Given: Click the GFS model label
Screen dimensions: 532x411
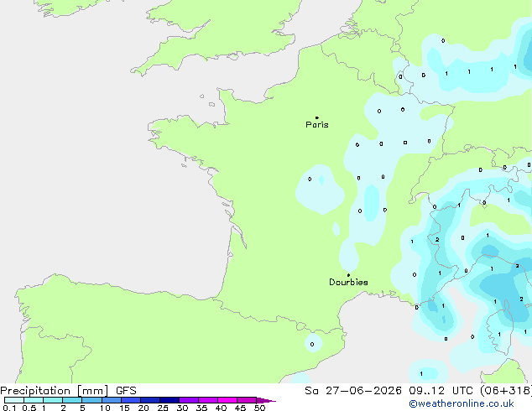Looking at the screenshot, I should pyautogui.click(x=126, y=391).
